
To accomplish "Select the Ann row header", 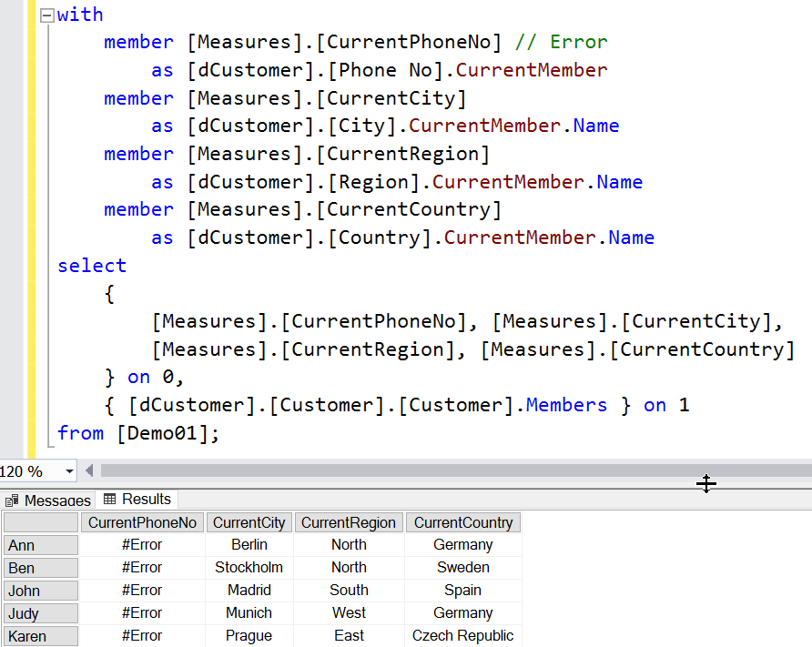I will 40,545.
